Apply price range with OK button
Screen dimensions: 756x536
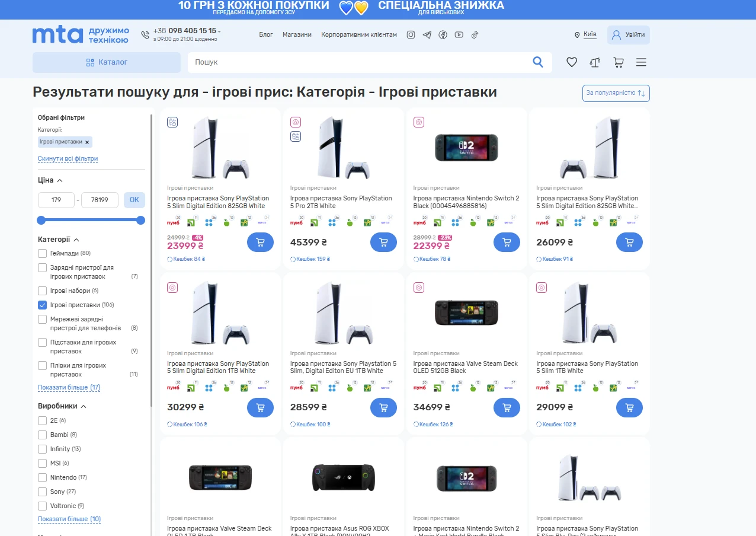(x=134, y=200)
